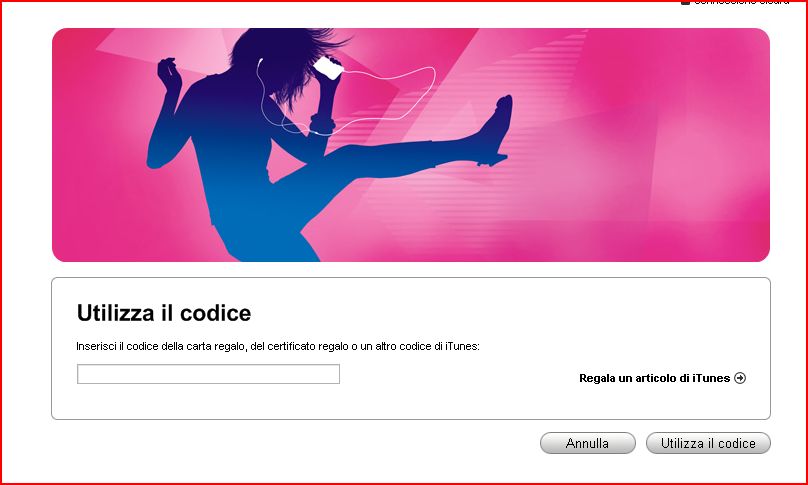Click the circled arrow icon beside Regala
The width and height of the screenshot is (808, 485).
739,378
